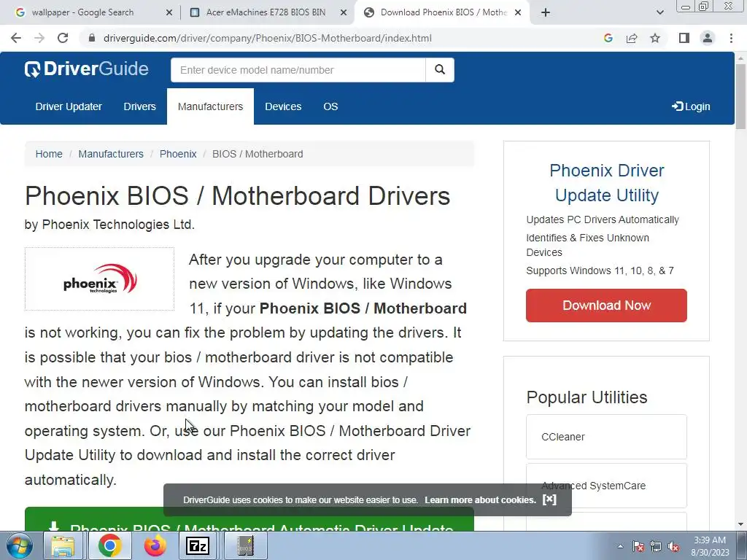
Task: Select CCleaner in Popular Utilities
Action: (x=606, y=437)
